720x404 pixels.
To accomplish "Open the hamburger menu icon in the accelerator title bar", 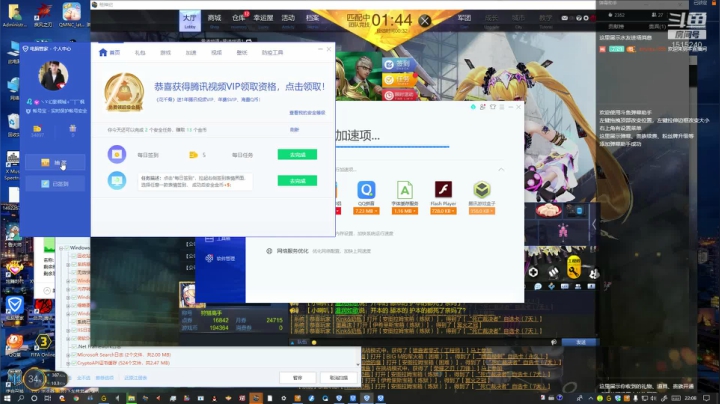I will (x=502, y=107).
